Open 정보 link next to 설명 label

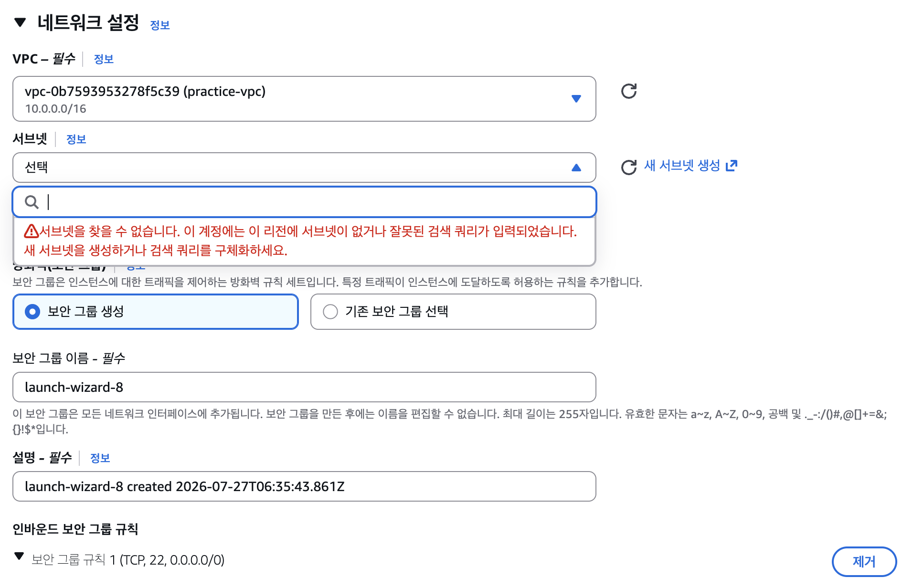point(100,458)
